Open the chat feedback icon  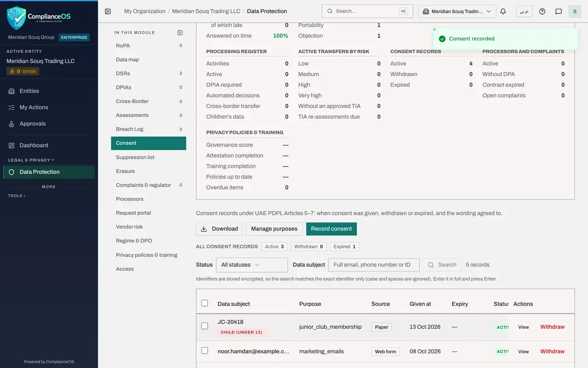(559, 11)
